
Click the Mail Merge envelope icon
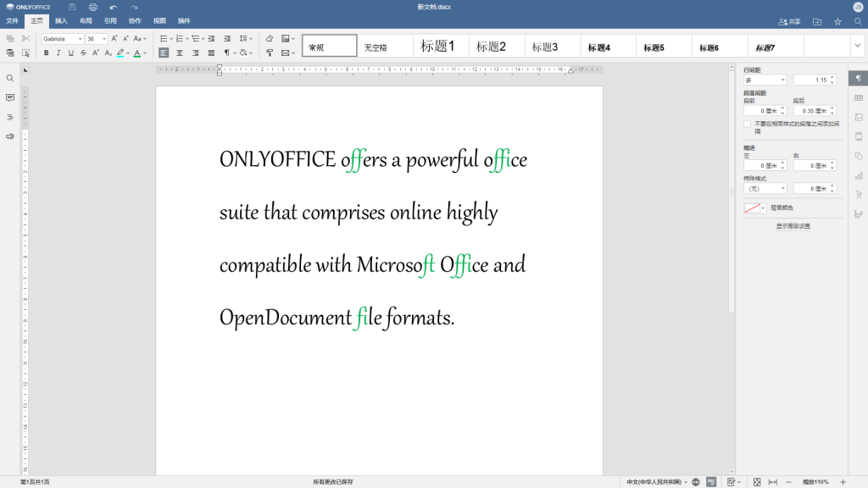(x=286, y=53)
